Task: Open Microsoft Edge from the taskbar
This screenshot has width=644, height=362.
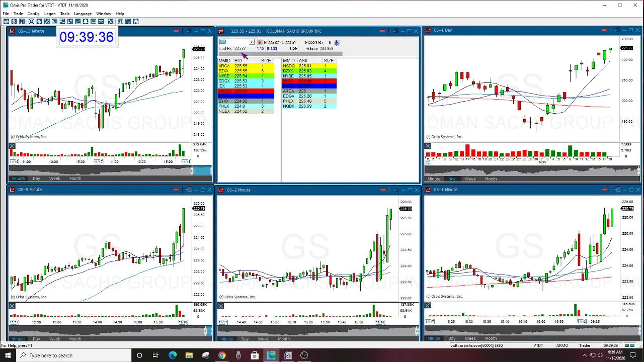Action: (173, 355)
